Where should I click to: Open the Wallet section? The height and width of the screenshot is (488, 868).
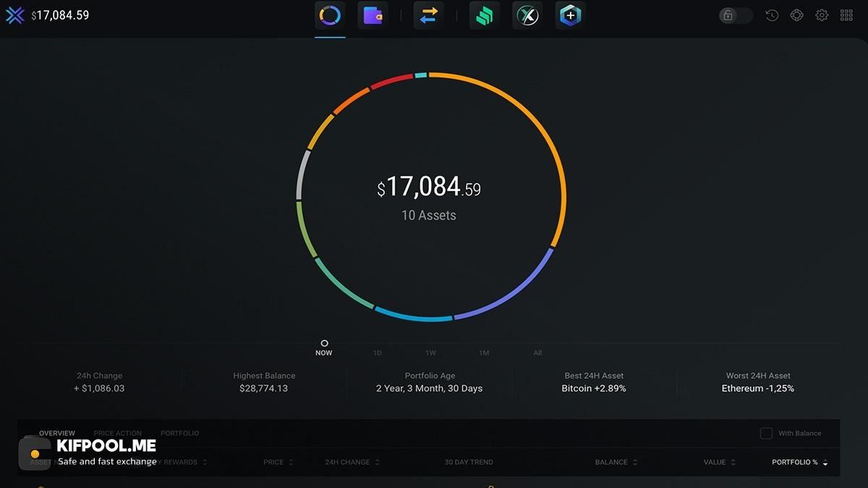pos(373,14)
